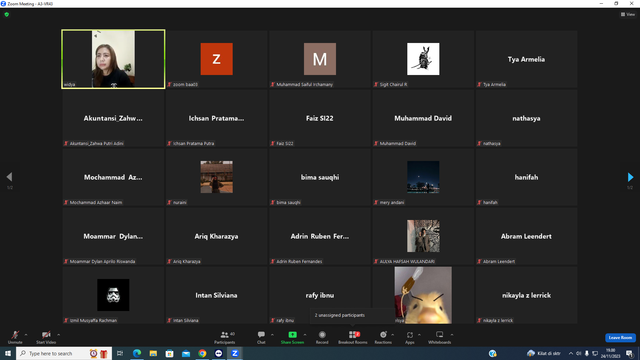The height and width of the screenshot is (360, 640).
Task: Select zoom baa03 participant avatar Z
Action: pos(216,59)
